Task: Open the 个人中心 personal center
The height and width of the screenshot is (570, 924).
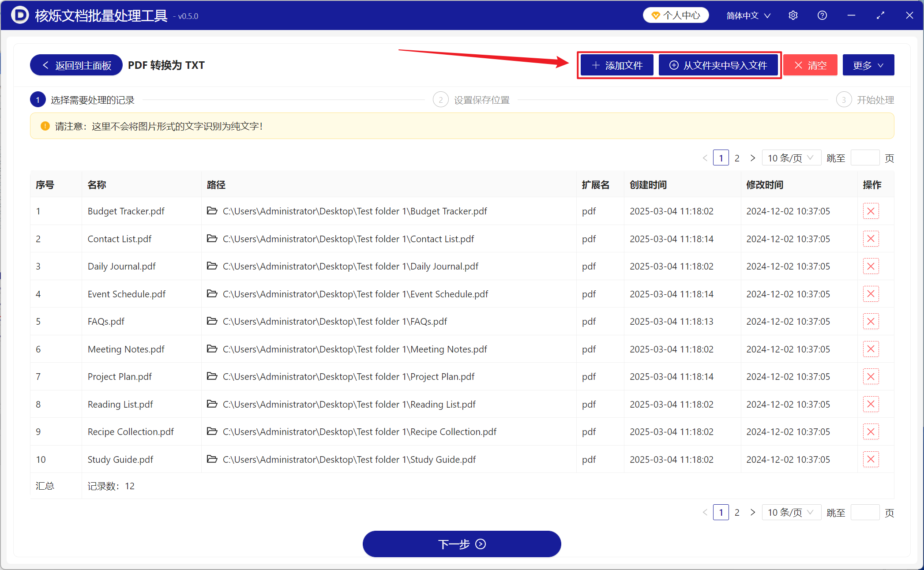Action: click(x=676, y=15)
